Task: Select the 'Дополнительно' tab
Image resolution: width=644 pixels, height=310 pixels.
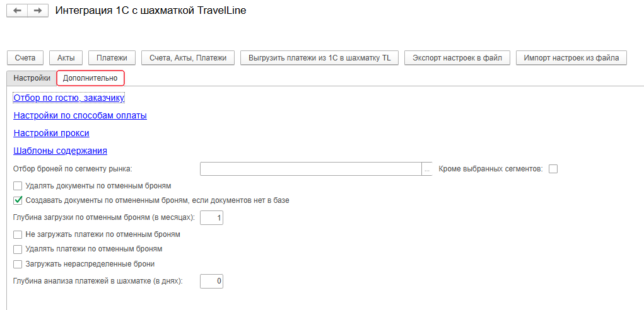Action: [90, 78]
